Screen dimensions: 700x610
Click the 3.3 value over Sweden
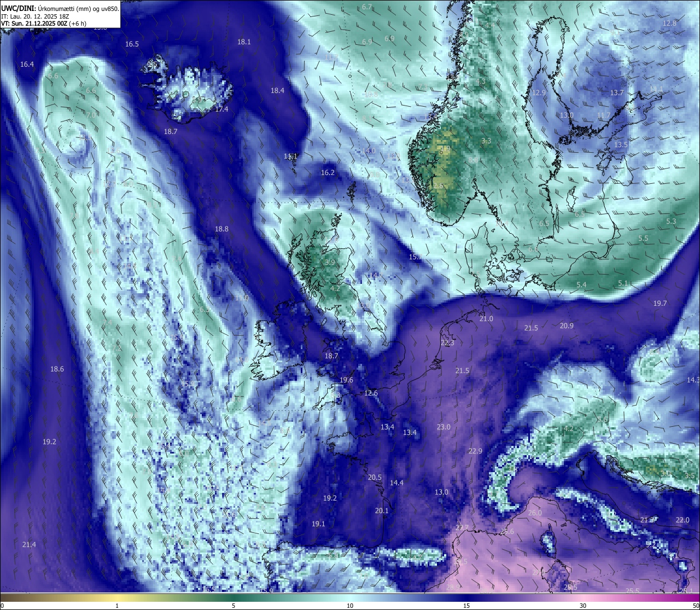tap(486, 141)
